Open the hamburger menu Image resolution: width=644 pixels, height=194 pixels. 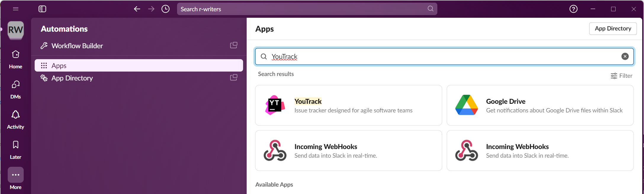[x=16, y=9]
